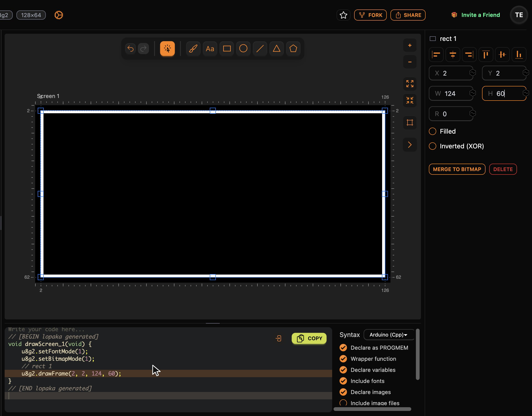Click the crop frame icon
Screen dimensions: 532x416
click(410, 122)
